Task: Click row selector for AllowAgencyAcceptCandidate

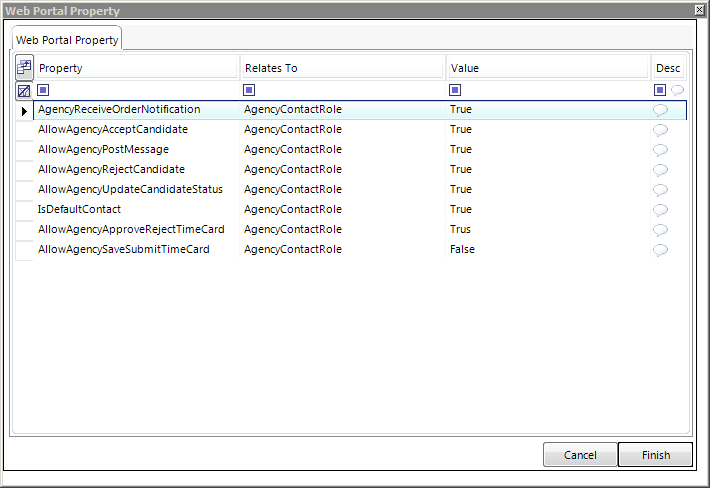Action: pyautogui.click(x=24, y=130)
